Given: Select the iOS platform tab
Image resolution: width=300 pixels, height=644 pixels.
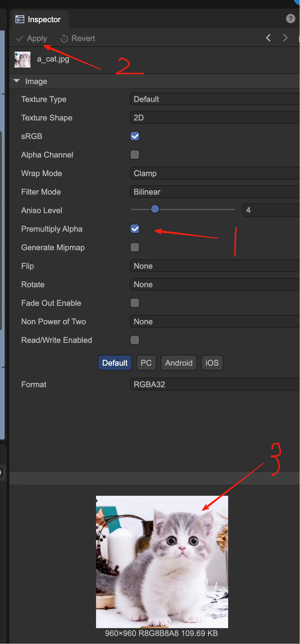Looking at the screenshot, I should tap(212, 363).
